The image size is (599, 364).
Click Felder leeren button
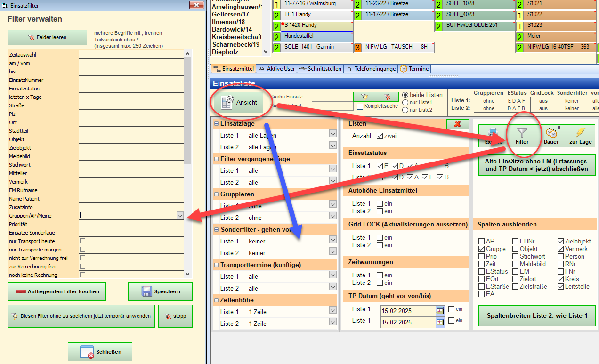(x=47, y=37)
